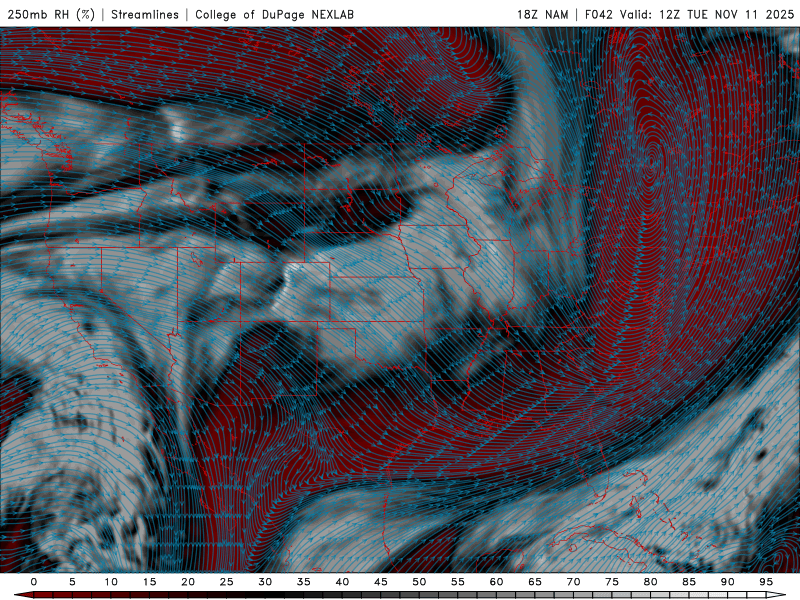Image resolution: width=800 pixels, height=600 pixels.
Task: Click the 'Streamlines' label in header
Action: tap(145, 14)
